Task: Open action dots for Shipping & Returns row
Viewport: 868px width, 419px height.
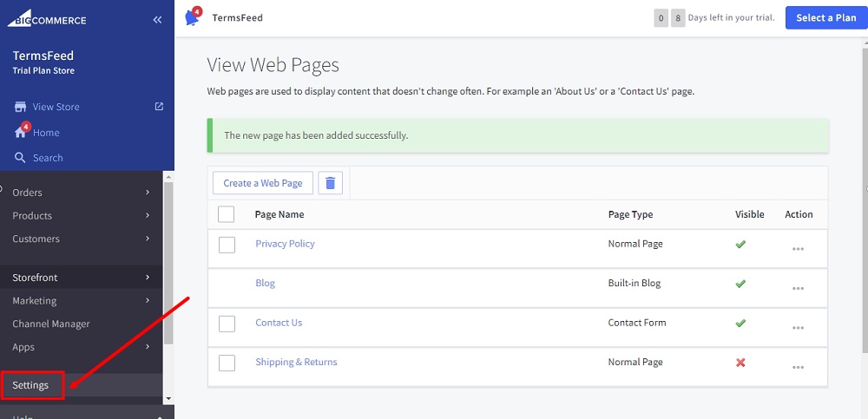Action: (798, 367)
